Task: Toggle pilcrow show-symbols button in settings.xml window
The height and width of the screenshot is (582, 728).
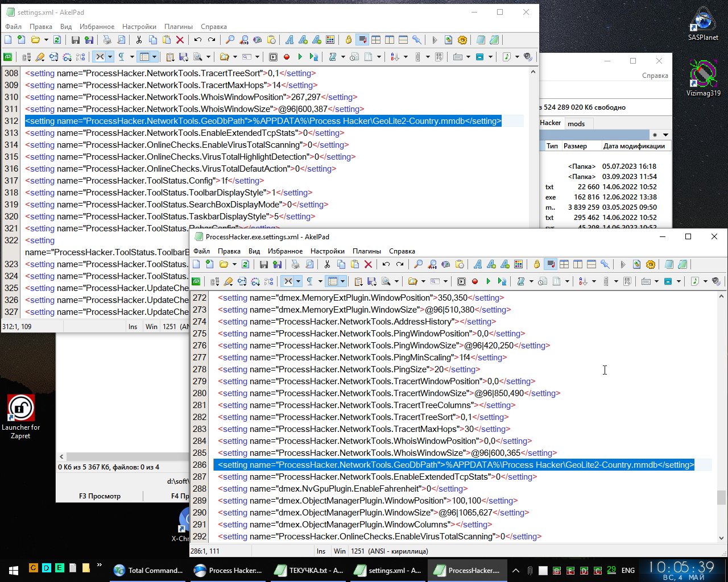Action: tap(121, 57)
